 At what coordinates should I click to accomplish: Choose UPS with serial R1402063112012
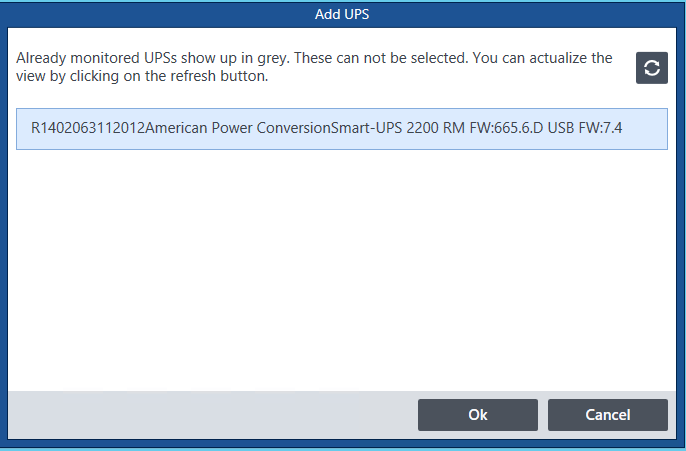coord(342,129)
